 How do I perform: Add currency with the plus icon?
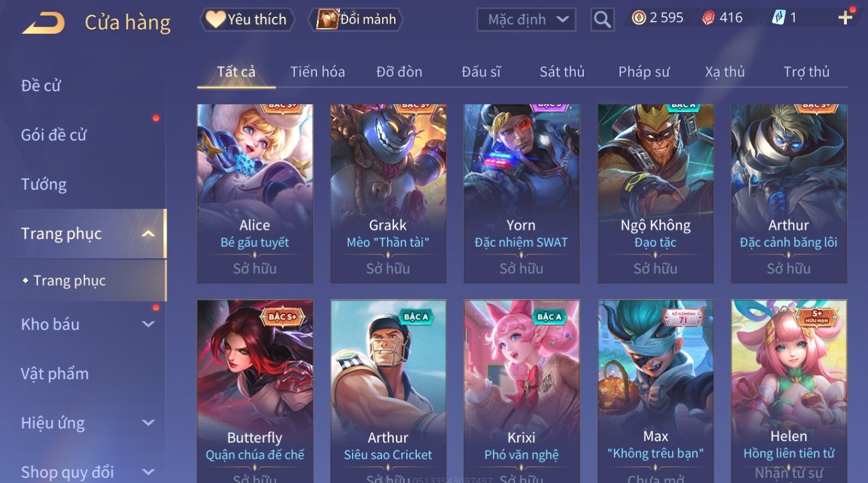click(845, 18)
